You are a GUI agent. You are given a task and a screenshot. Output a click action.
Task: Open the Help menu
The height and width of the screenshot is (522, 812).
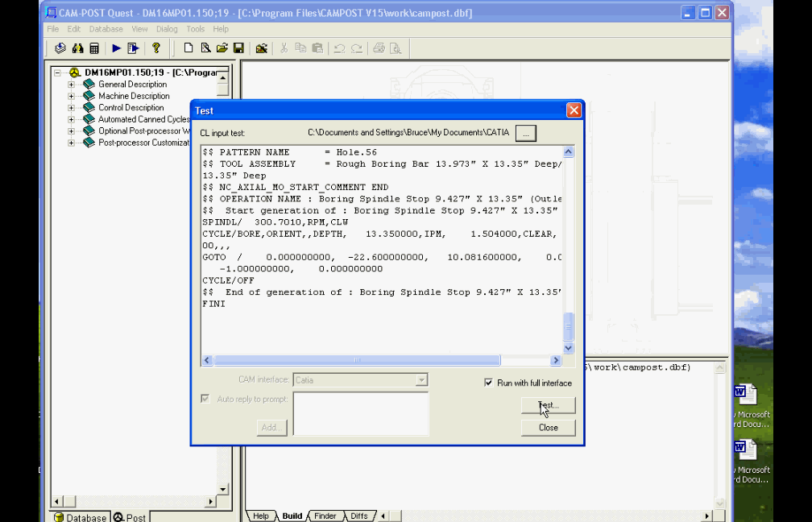tap(221, 29)
